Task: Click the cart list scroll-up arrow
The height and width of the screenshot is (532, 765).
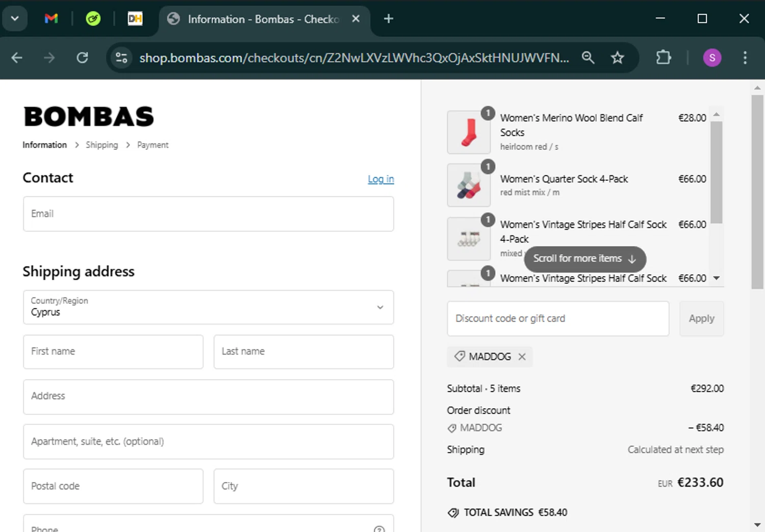Action: (x=717, y=114)
